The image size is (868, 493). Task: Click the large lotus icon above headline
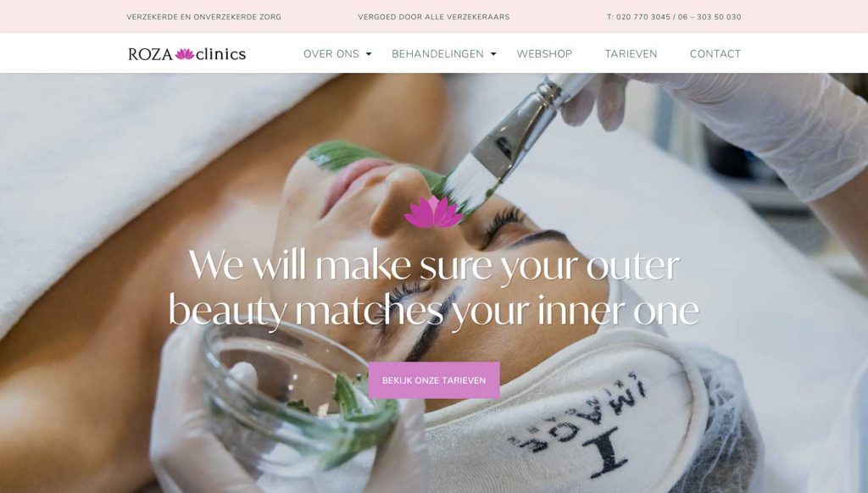tap(433, 212)
